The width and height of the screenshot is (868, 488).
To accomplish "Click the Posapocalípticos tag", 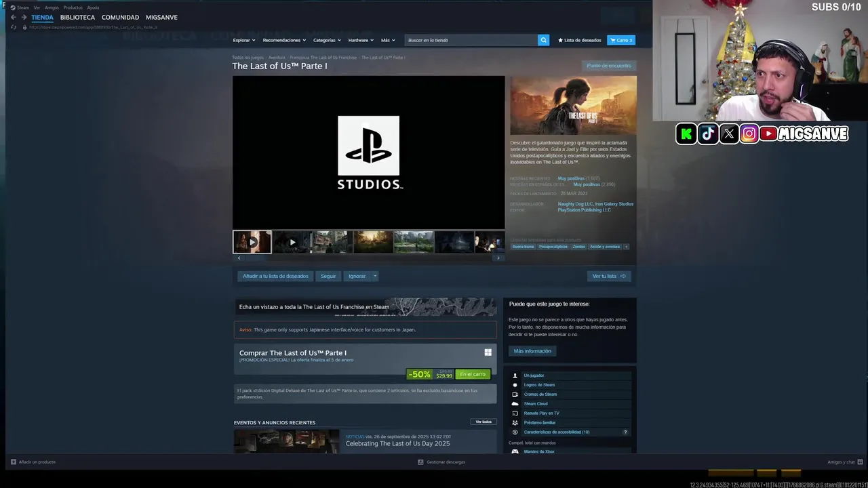I will pyautogui.click(x=553, y=247).
